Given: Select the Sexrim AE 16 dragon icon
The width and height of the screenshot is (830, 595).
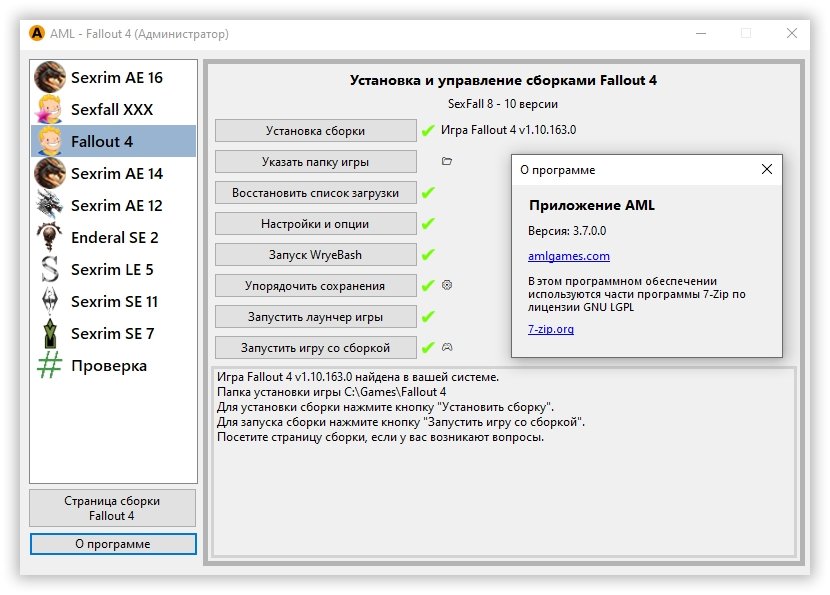Looking at the screenshot, I should [x=50, y=77].
